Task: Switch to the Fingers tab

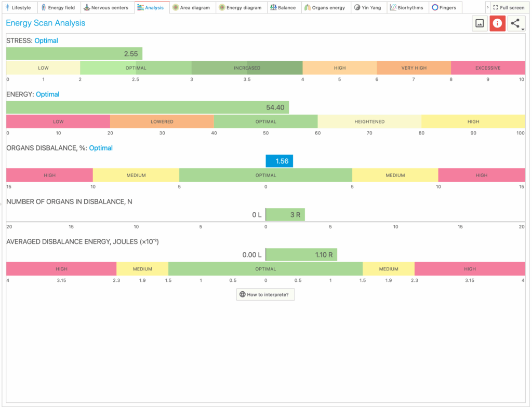Action: (x=444, y=8)
